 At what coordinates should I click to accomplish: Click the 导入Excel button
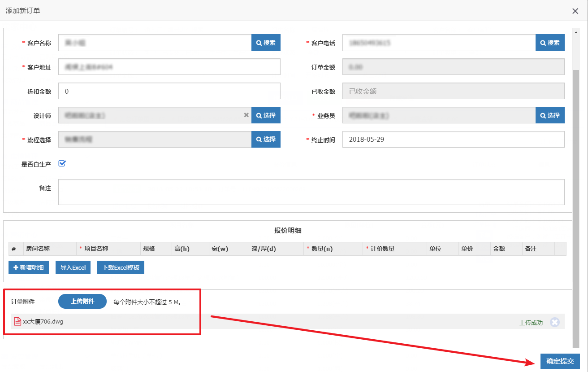point(73,267)
